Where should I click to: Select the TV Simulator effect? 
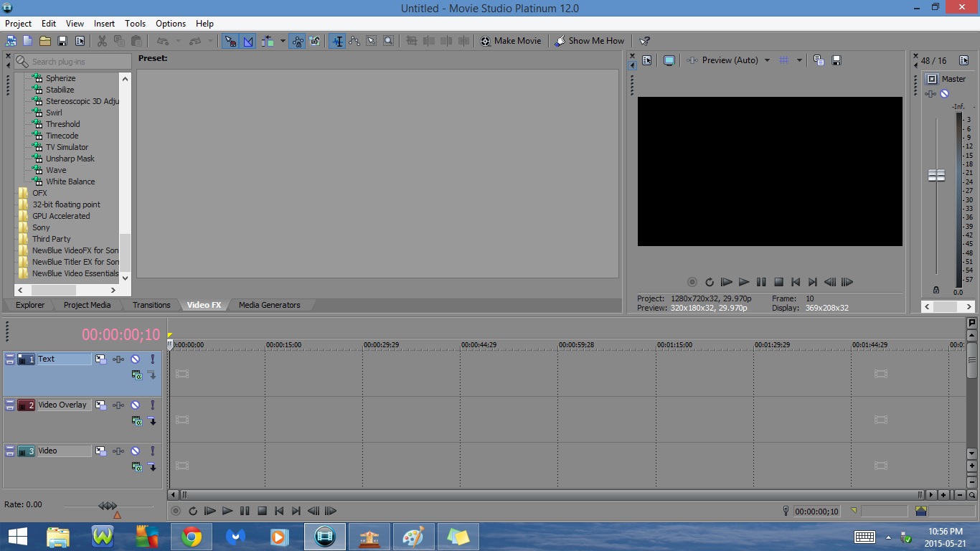tap(67, 147)
